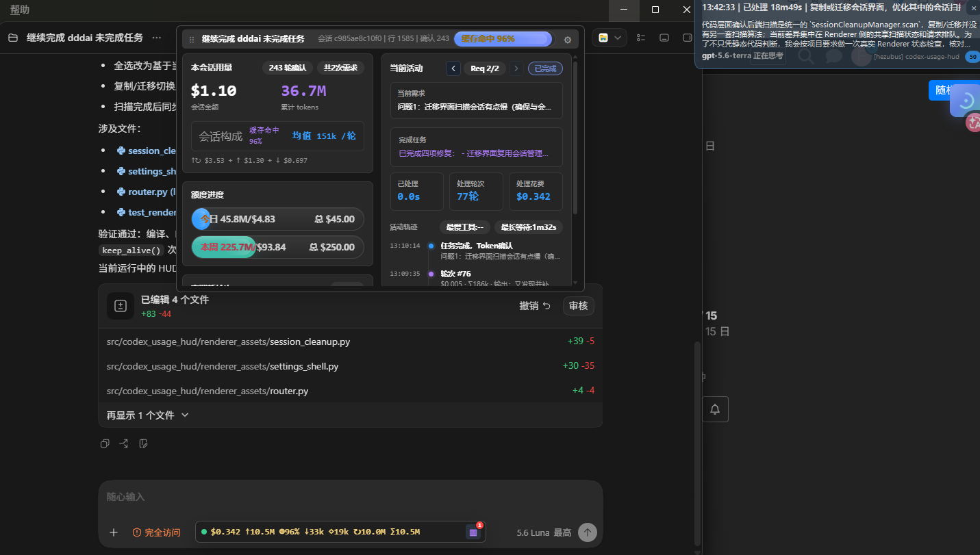Click the blue 50 badge in the notification
Viewport: 980px width, 555px height.
click(x=972, y=57)
